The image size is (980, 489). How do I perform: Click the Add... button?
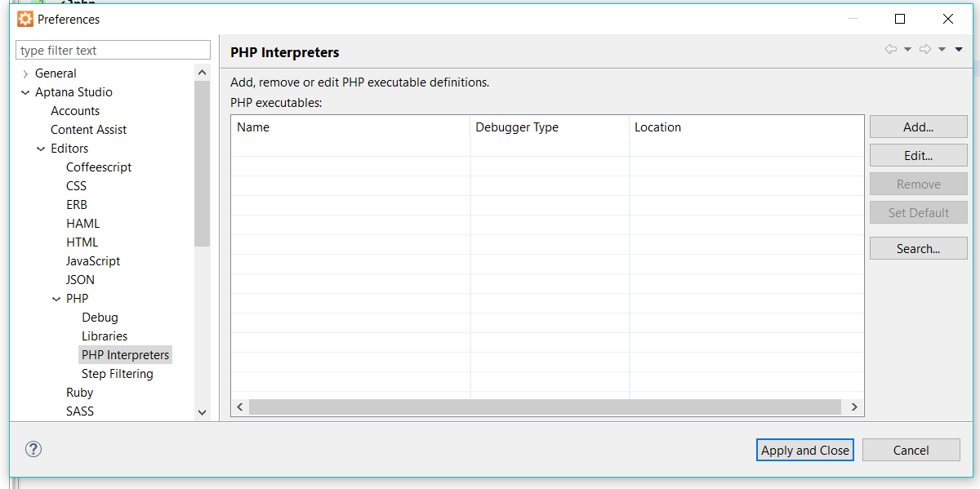pyautogui.click(x=919, y=127)
